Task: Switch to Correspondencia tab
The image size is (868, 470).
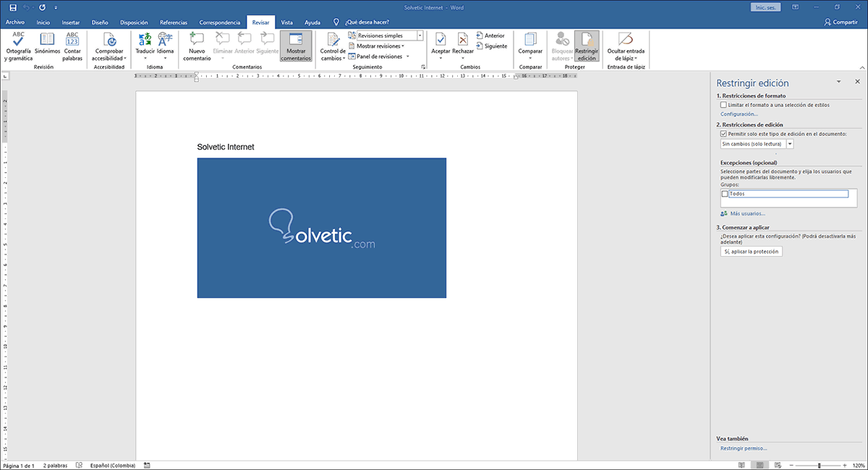Action: (220, 22)
